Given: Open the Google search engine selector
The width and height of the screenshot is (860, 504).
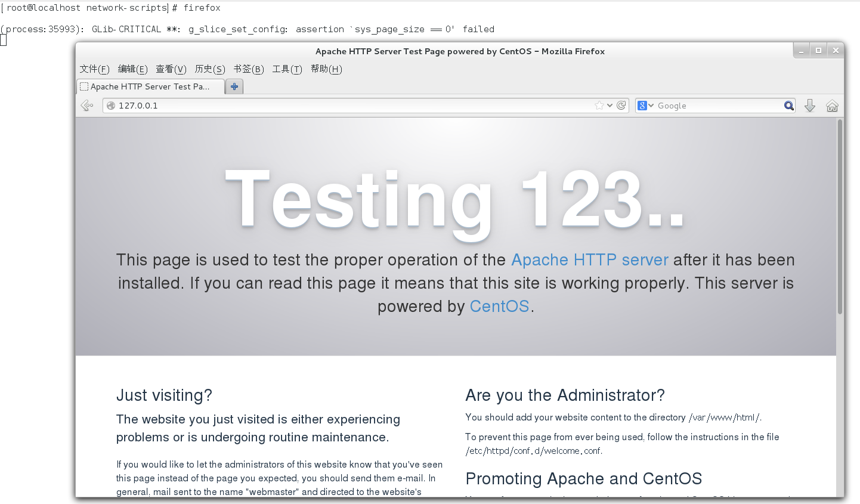Looking at the screenshot, I should [646, 106].
